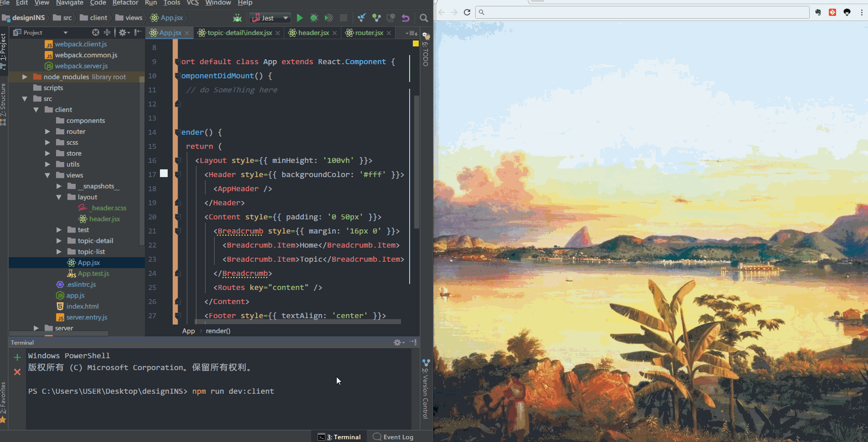
Task: Click the Commit Changes icon in the toolbar
Action: point(377,18)
